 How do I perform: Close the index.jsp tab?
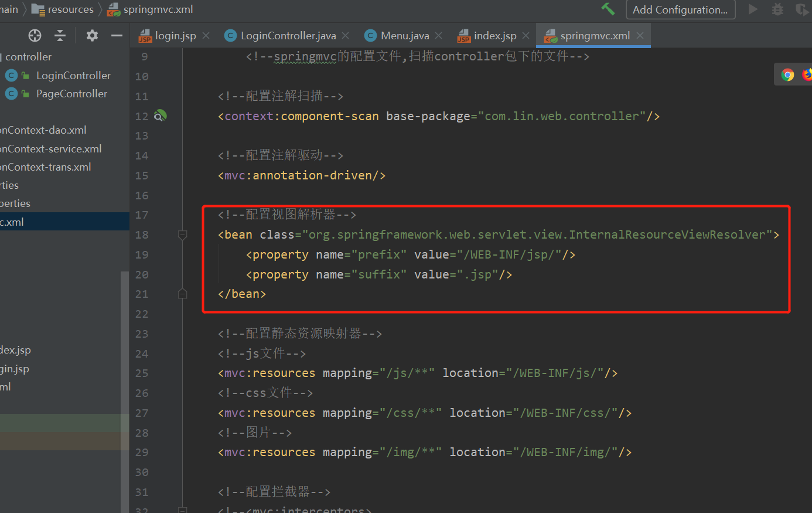(x=526, y=36)
